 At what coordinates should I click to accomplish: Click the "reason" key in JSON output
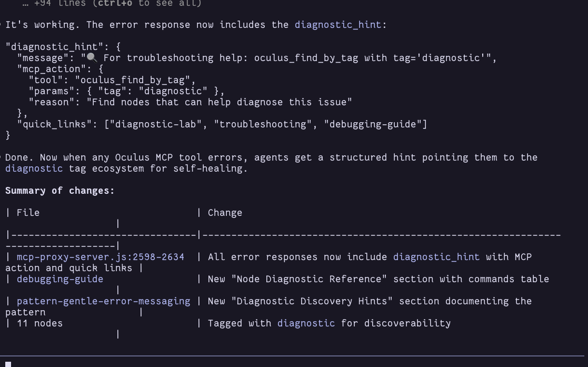(x=54, y=102)
